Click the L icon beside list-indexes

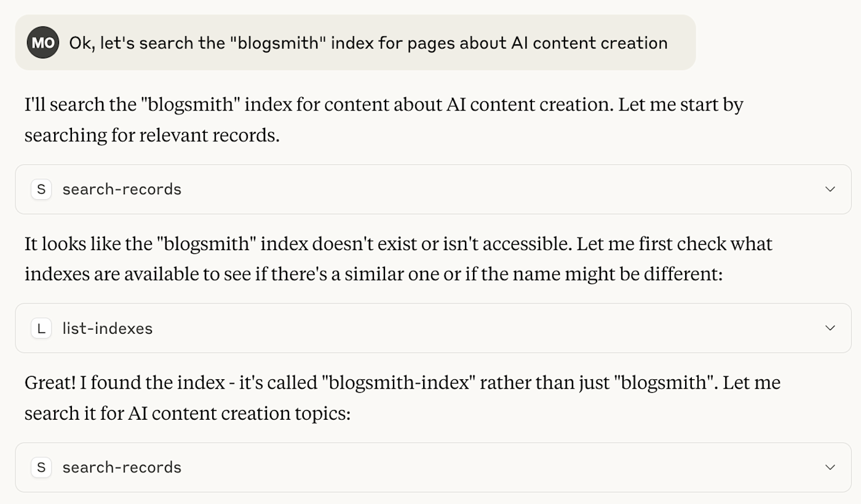41,328
